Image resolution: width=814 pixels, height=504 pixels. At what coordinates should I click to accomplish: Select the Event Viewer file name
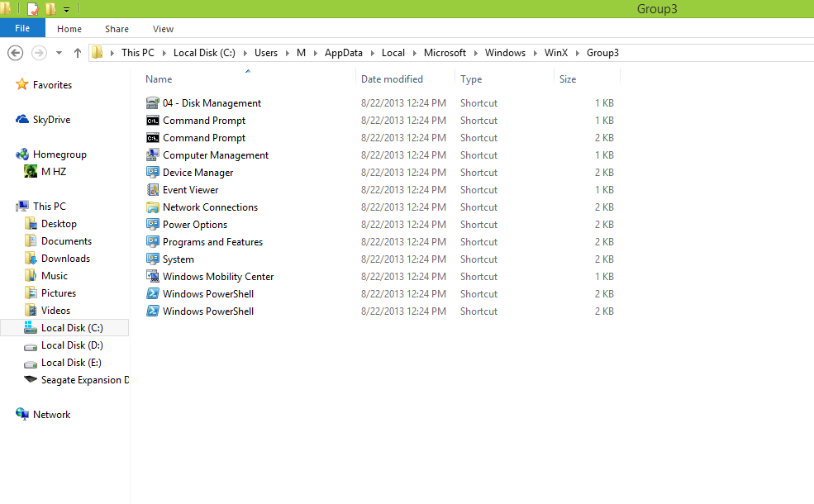click(191, 190)
